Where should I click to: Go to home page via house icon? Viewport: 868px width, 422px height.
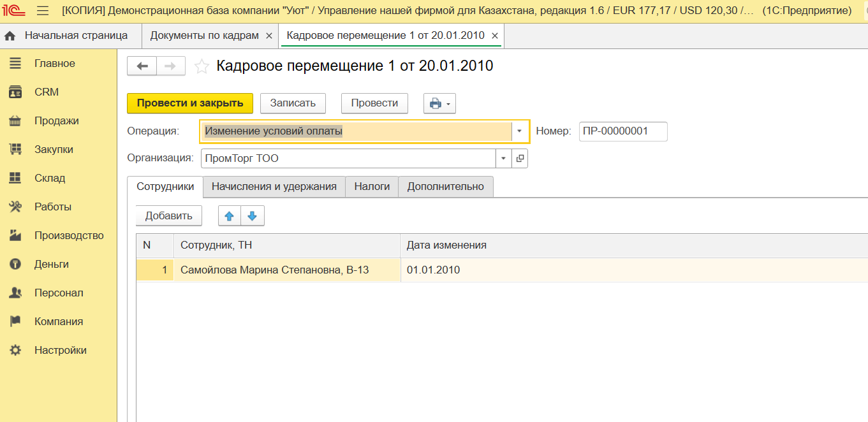coord(10,36)
